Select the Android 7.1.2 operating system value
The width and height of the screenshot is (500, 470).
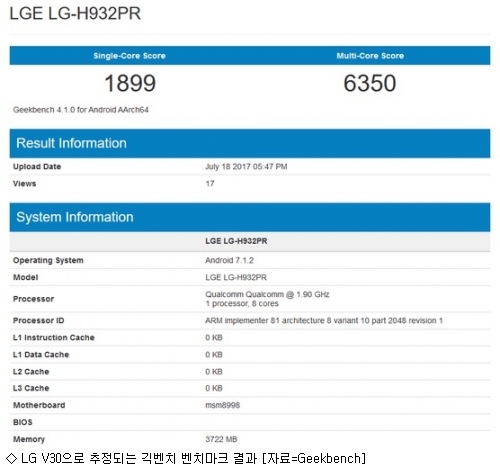click(x=229, y=260)
